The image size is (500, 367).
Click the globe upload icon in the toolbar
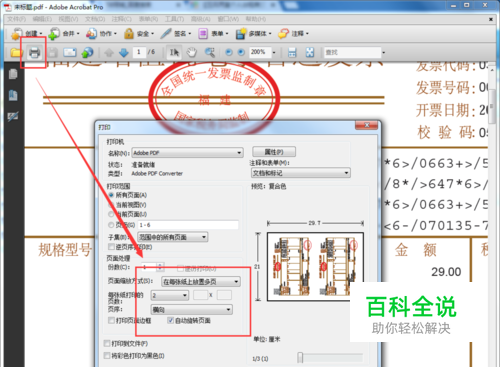coord(87,52)
